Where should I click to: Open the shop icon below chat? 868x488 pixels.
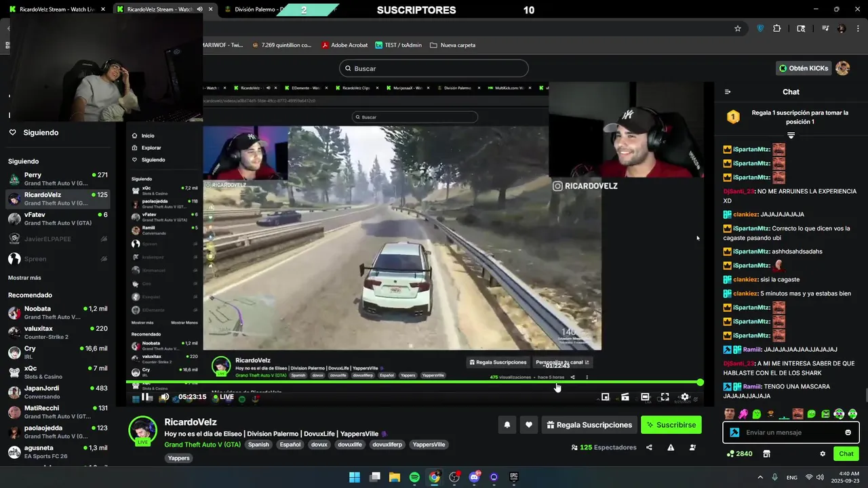coord(767,453)
